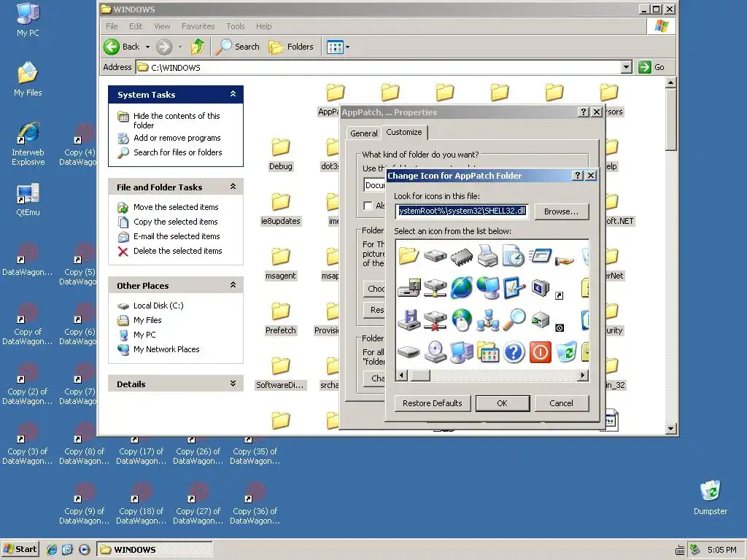Pick the red power button icon
747x560 pixels.
(541, 352)
